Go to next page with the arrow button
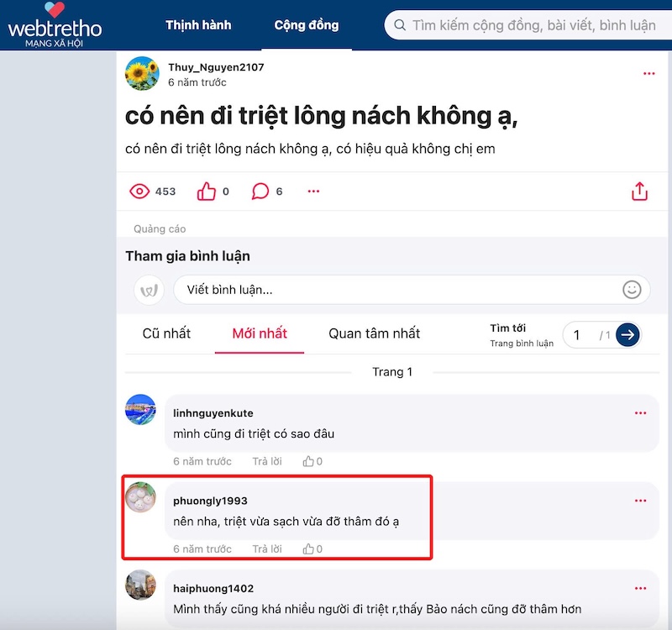This screenshot has height=630, width=672. pos(626,334)
